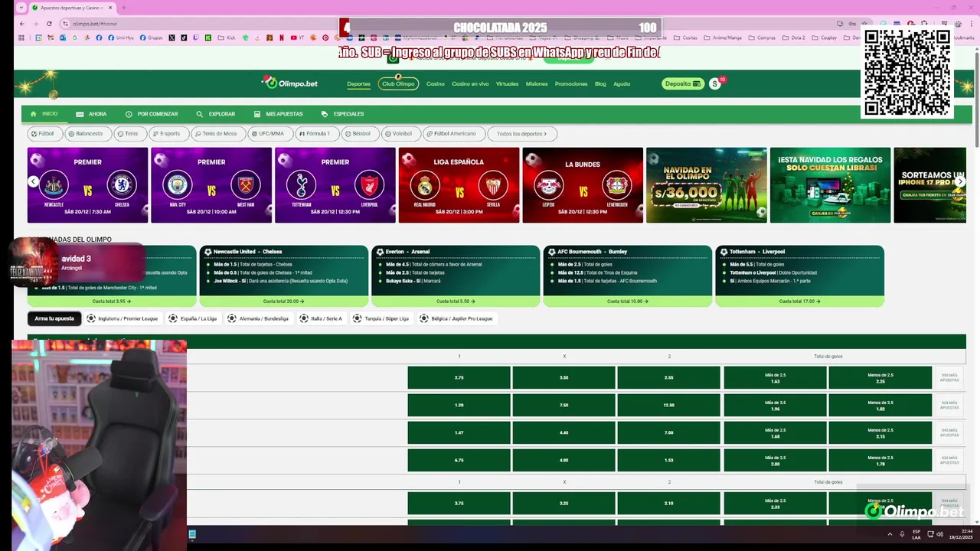Select Turquía / Süper Lig filter
Screen dimensions: 980x551
381,318
